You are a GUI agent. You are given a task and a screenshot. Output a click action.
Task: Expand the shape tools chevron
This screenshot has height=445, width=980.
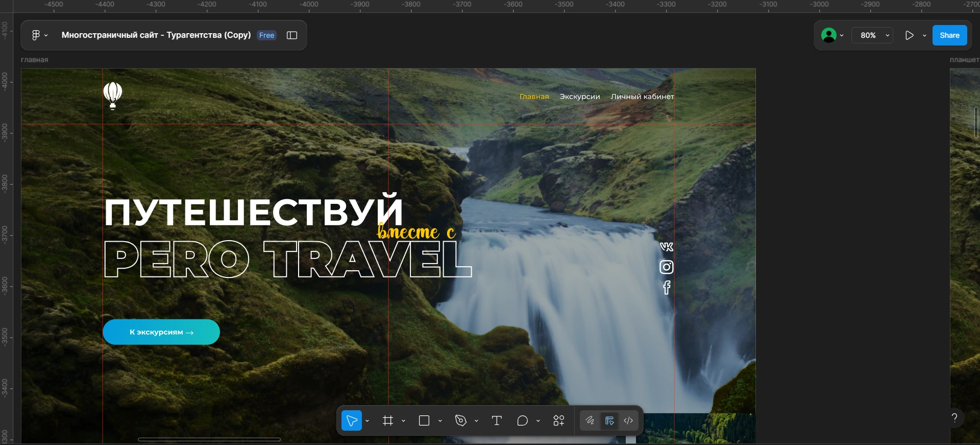pyautogui.click(x=440, y=421)
